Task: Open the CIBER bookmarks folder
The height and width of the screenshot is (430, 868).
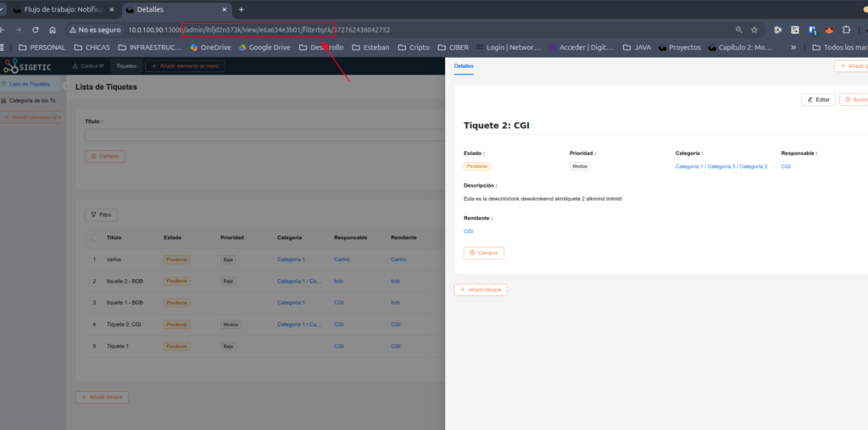Action: coord(453,47)
